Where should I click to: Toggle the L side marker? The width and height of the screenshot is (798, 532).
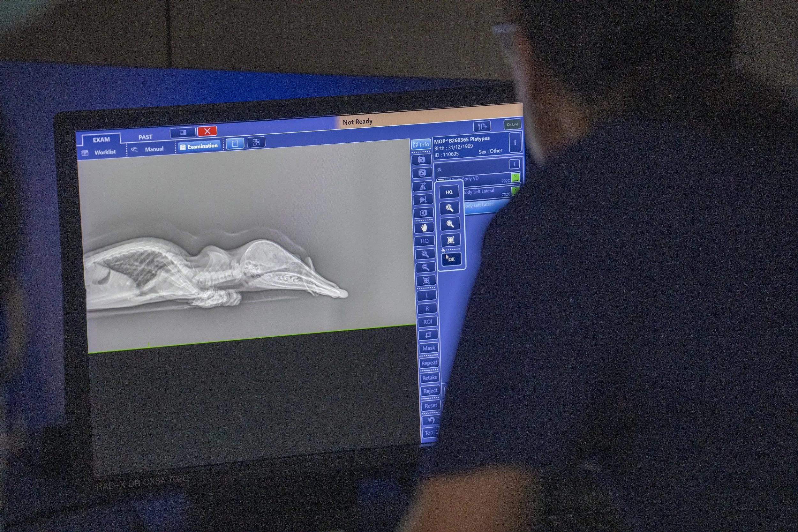(x=426, y=296)
